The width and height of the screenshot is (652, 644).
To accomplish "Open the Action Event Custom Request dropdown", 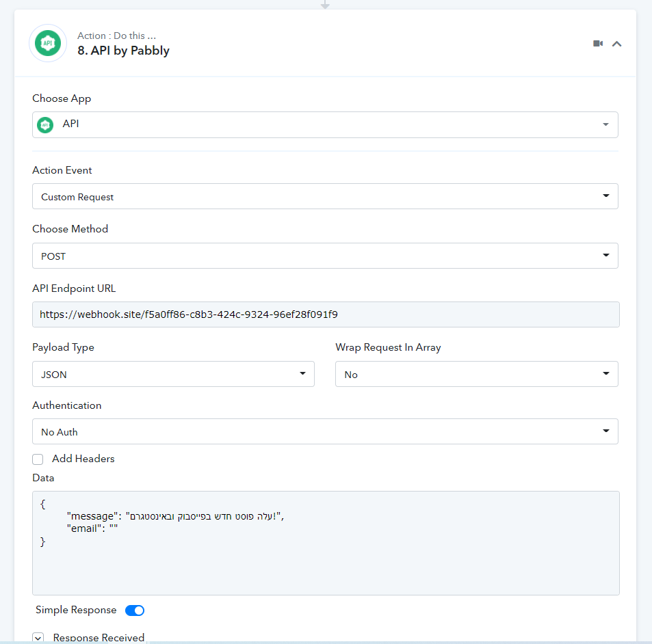I will [x=325, y=196].
